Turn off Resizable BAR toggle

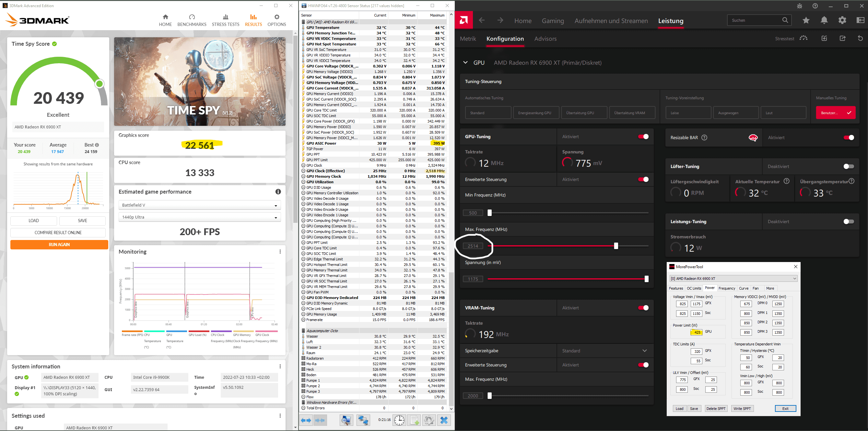pyautogui.click(x=849, y=138)
